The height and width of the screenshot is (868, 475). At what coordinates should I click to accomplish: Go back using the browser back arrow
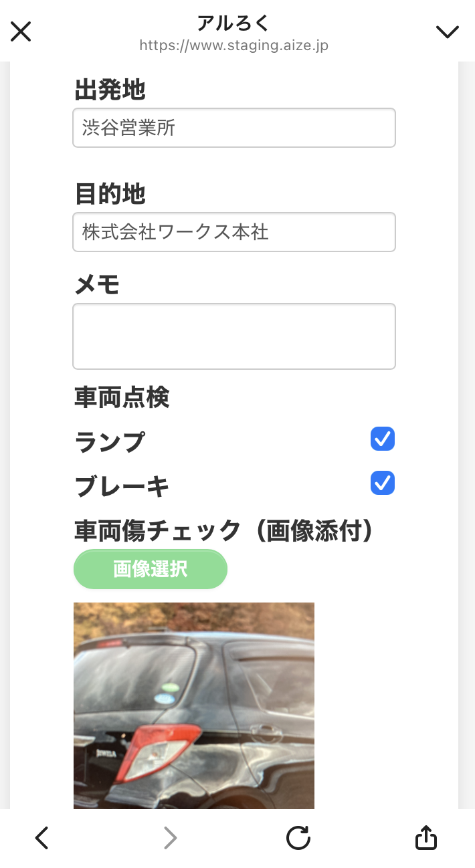click(x=42, y=838)
